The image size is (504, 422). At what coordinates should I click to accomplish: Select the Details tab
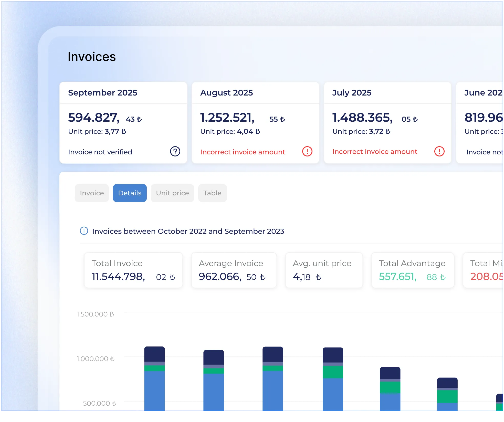130,193
